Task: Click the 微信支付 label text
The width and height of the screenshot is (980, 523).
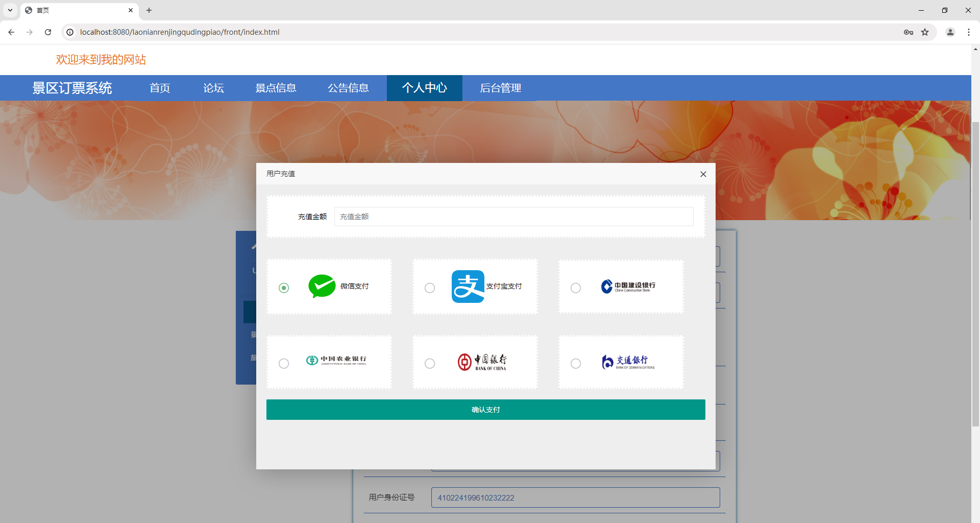Action: coord(354,287)
